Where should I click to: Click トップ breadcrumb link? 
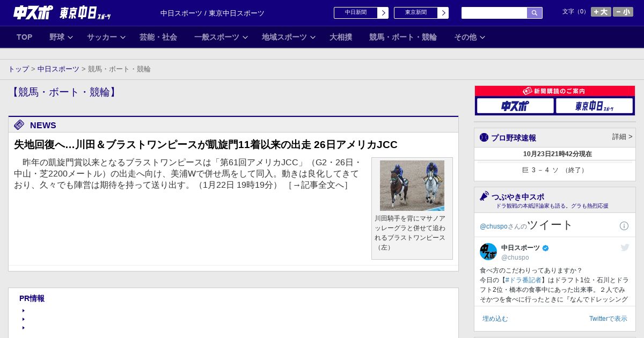(19, 69)
